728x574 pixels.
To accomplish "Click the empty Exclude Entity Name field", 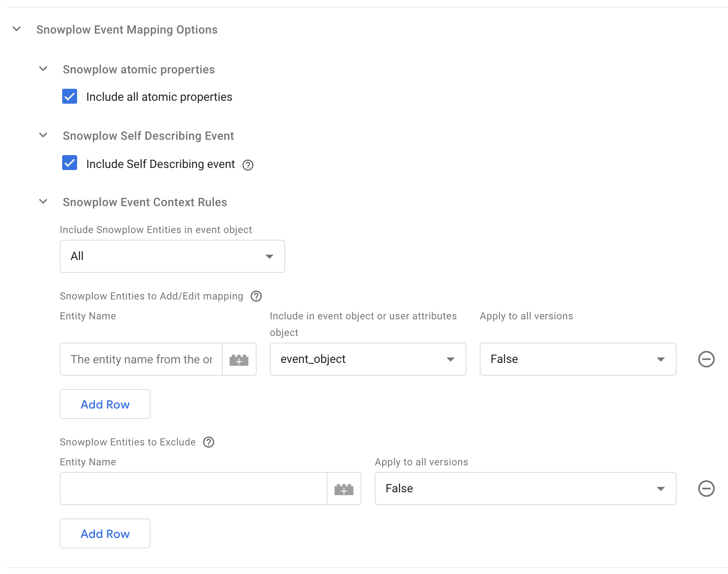I will [191, 489].
